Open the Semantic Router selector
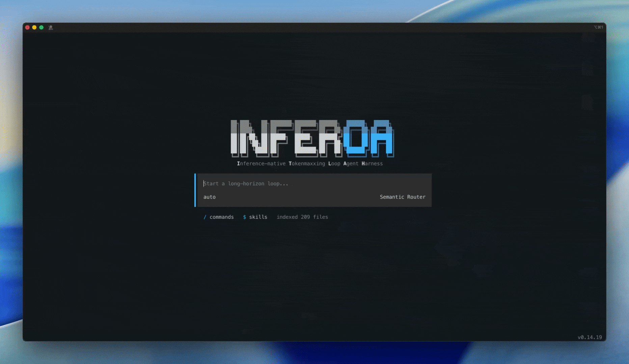 (x=403, y=197)
